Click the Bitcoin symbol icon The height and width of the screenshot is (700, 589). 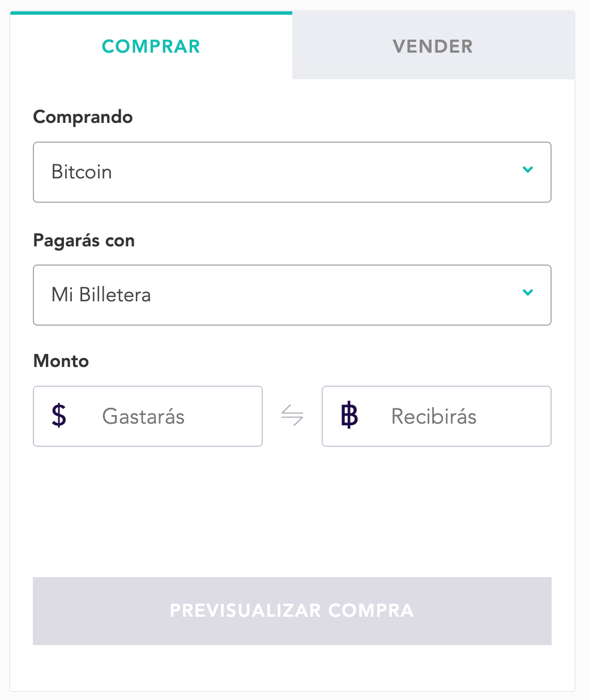click(349, 416)
